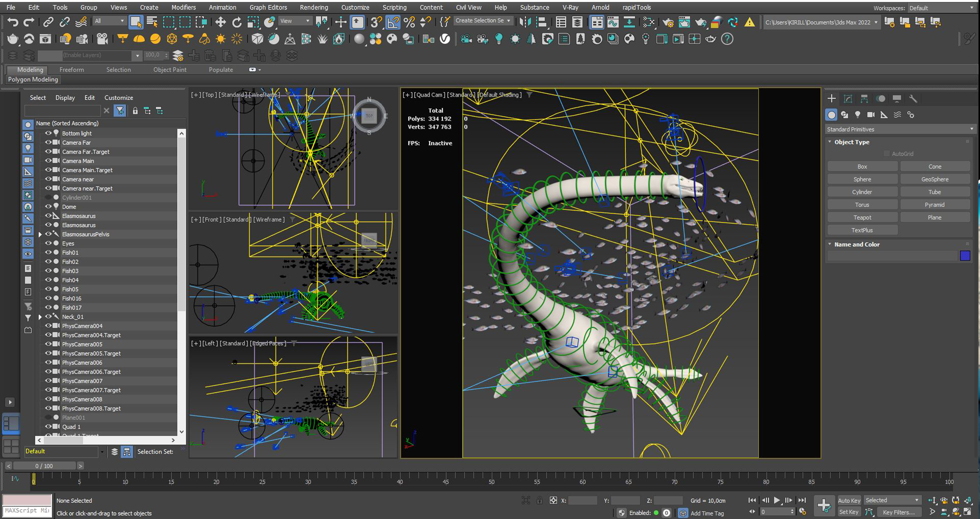Click the 0 / 100 time slider
The width and height of the screenshot is (980, 519).
click(x=44, y=466)
